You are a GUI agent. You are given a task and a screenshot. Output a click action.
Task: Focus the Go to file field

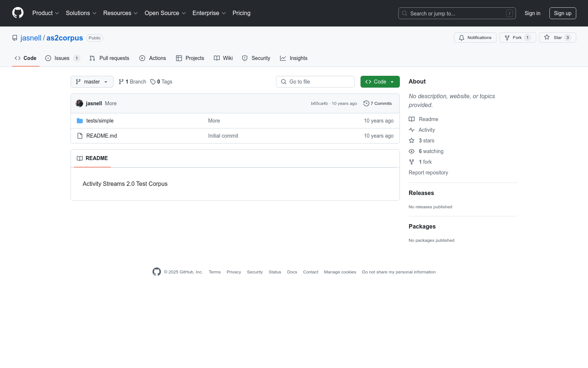315,82
